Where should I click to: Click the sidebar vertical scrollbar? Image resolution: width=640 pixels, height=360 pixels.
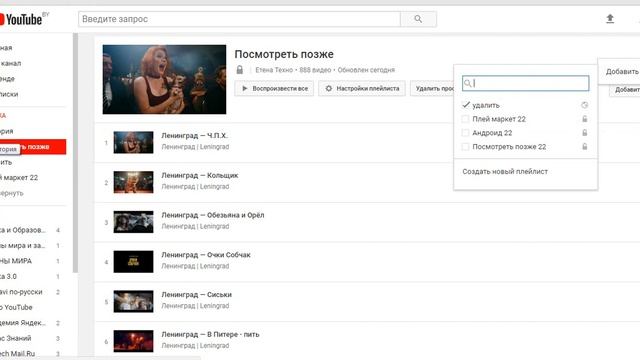(75, 153)
